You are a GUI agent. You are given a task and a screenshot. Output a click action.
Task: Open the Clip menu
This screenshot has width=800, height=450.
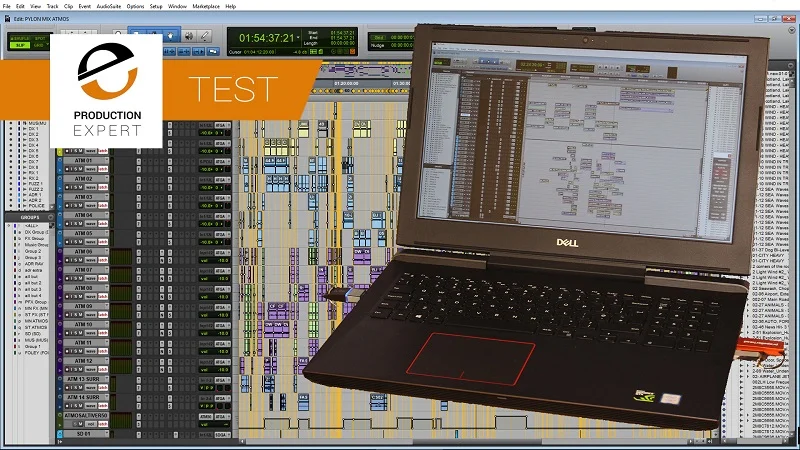[x=68, y=6]
